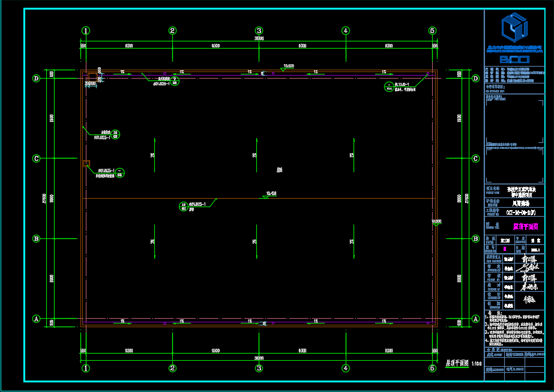Select axis bubble 2 above the plan
554x392 pixels.
[172, 31]
